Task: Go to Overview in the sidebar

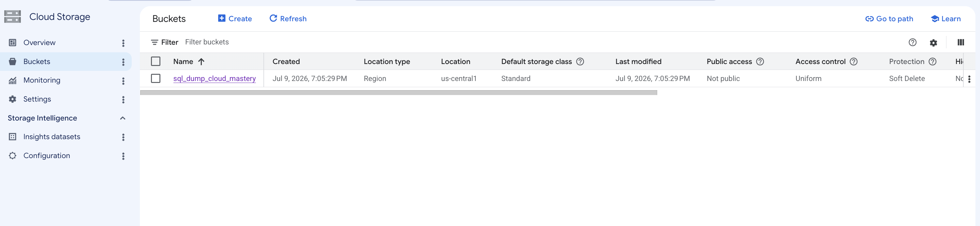Action: point(39,43)
